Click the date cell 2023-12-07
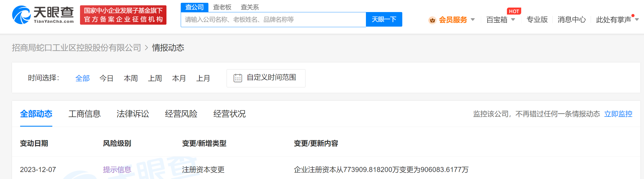 pyautogui.click(x=38, y=170)
